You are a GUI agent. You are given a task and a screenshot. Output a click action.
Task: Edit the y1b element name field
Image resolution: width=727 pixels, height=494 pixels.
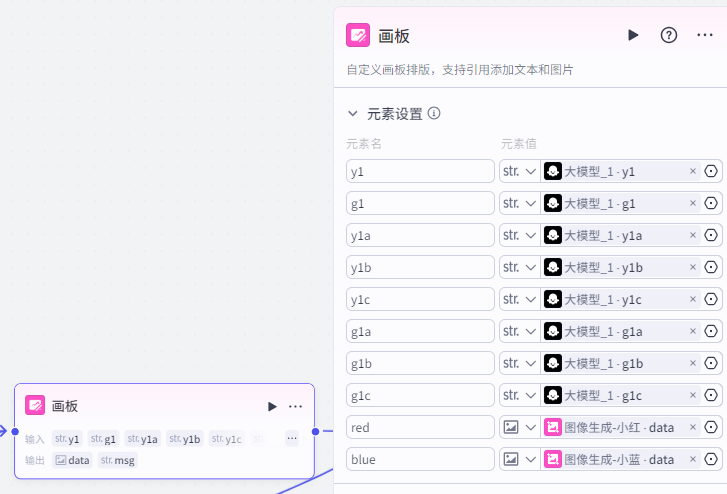point(420,268)
